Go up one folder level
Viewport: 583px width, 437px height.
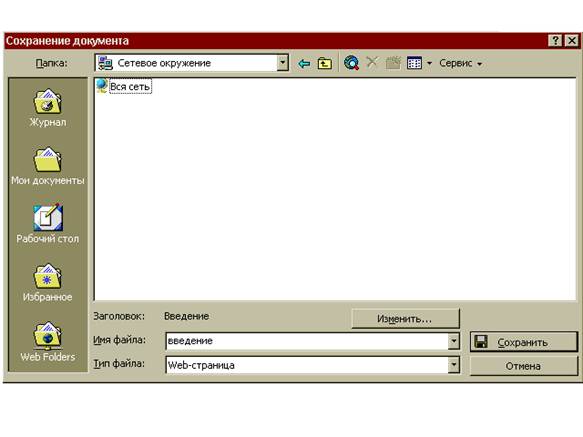coord(325,64)
